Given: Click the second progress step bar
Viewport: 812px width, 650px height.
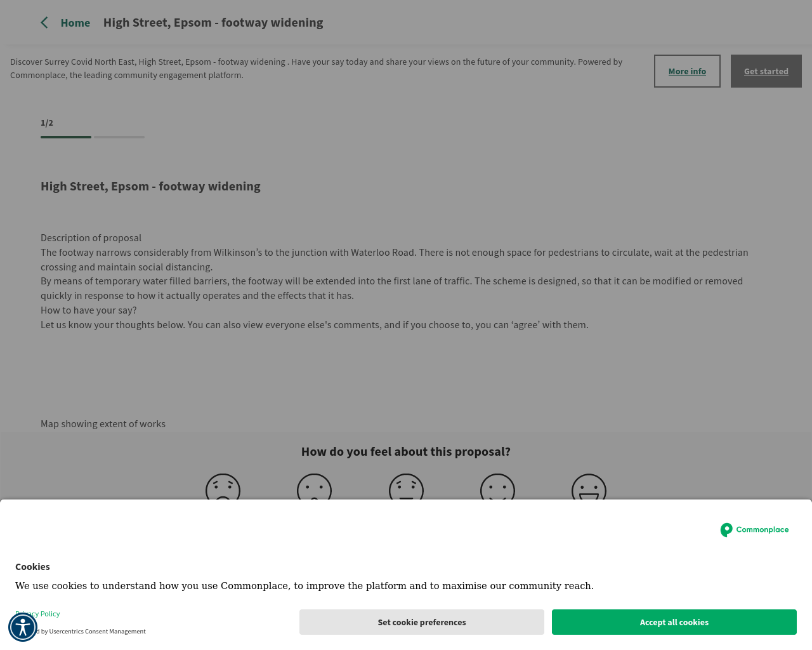Looking at the screenshot, I should [119, 137].
